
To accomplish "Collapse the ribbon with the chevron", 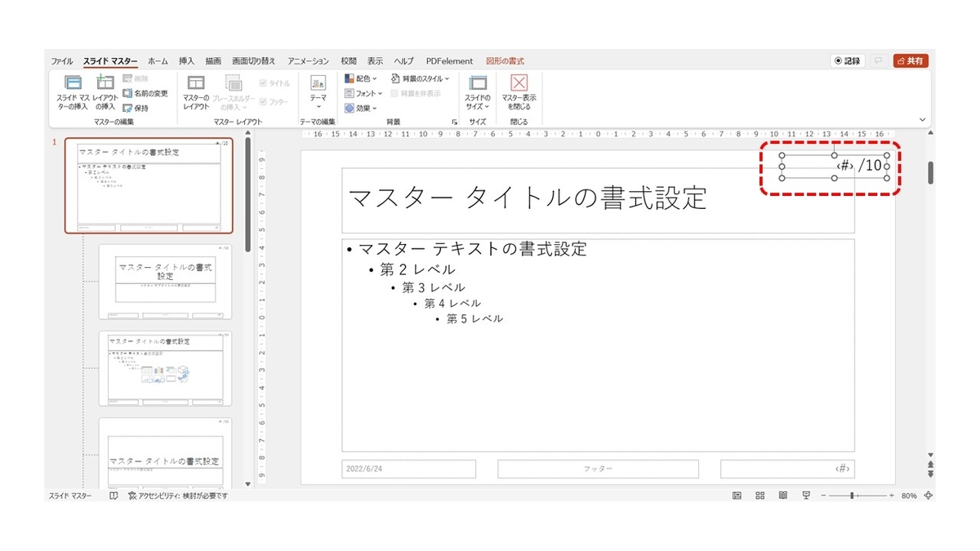I will 923,120.
